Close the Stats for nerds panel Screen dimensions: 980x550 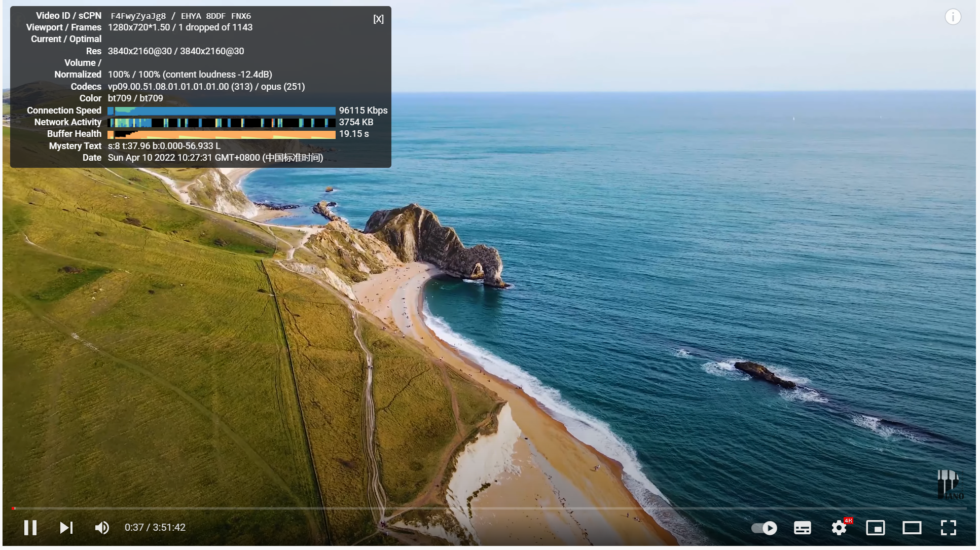click(378, 18)
